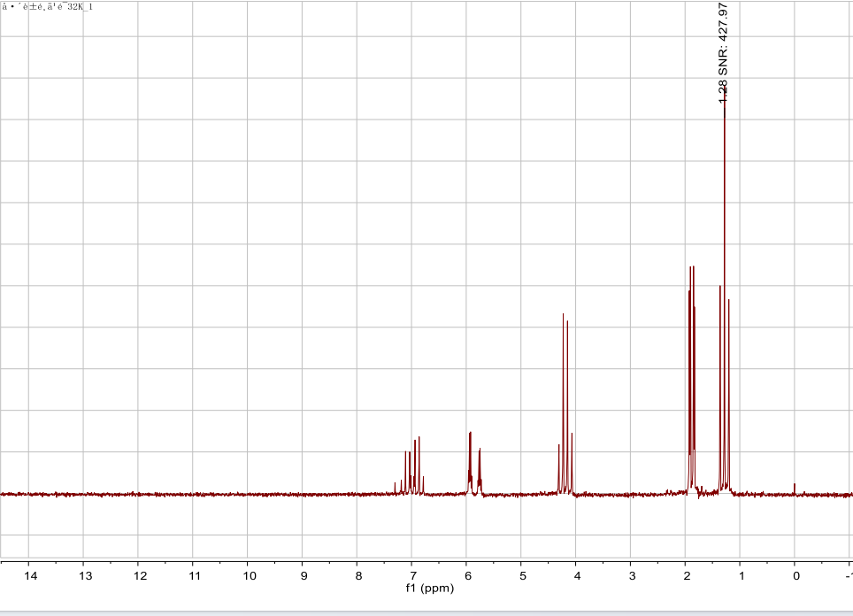This screenshot has height=616, width=853.
Task: Click the 5 tick label on axis
Action: click(521, 576)
